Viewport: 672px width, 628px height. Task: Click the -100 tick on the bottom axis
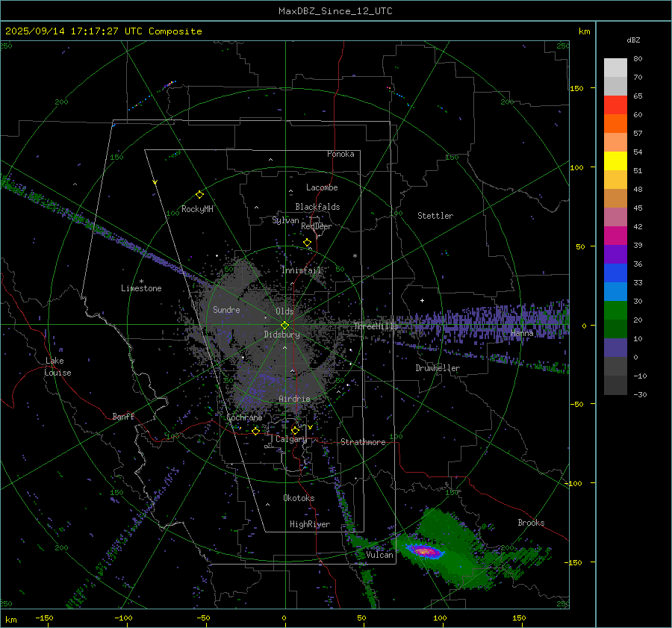(x=123, y=618)
